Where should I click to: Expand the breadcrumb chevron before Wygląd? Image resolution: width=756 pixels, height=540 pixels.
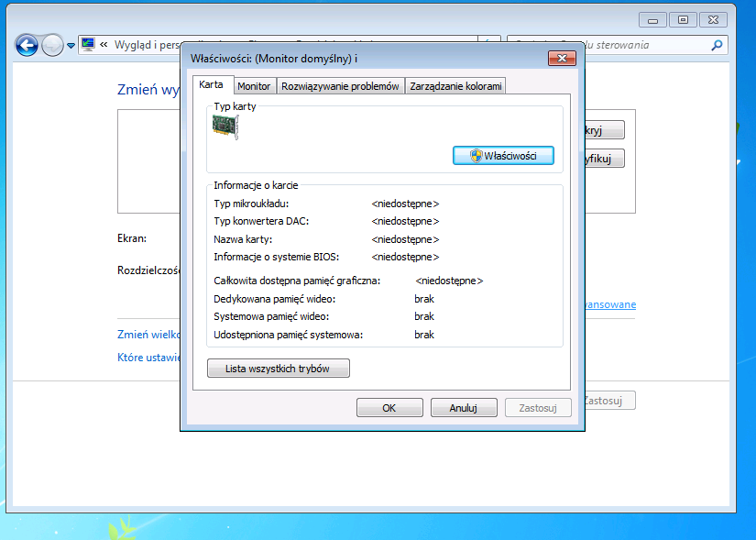click(104, 44)
